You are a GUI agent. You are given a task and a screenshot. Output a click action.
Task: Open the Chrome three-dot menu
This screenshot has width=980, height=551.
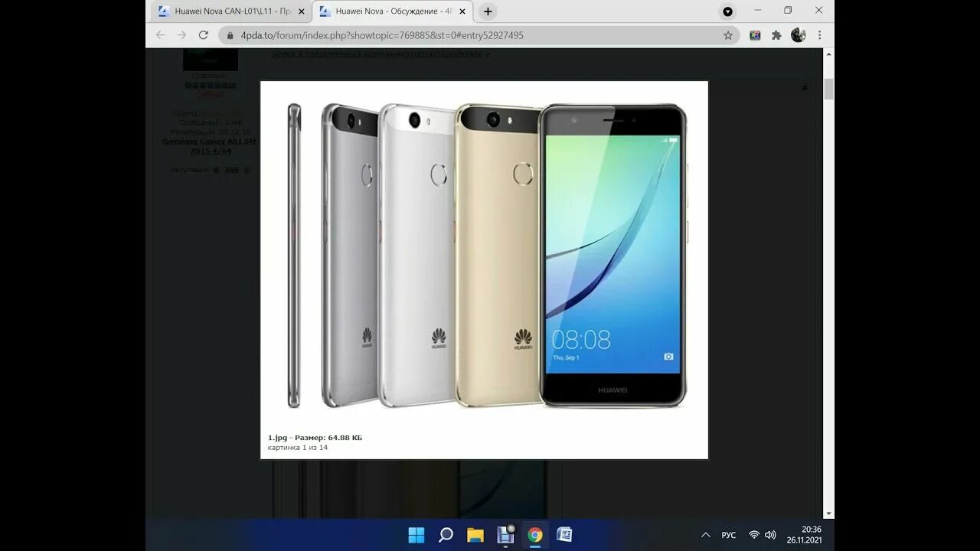(820, 35)
